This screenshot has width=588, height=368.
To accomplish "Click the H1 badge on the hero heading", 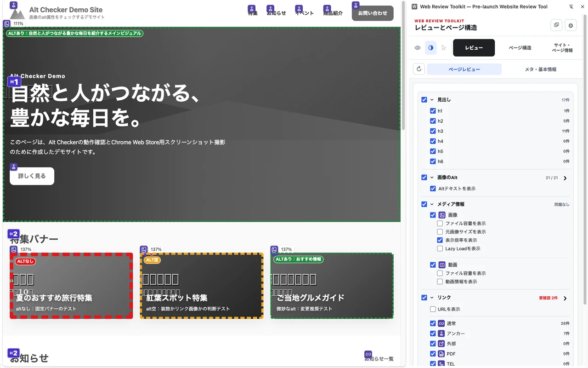I will point(14,82).
